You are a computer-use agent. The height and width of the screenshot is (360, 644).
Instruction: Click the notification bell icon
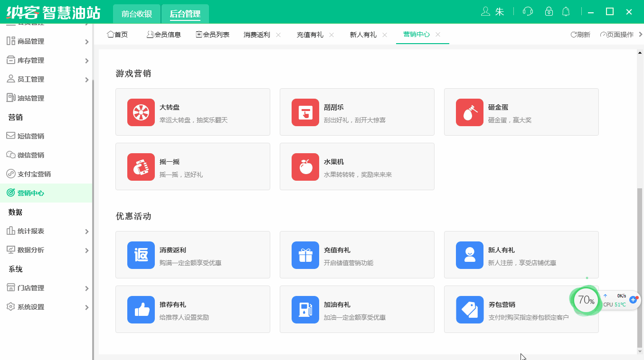566,11
